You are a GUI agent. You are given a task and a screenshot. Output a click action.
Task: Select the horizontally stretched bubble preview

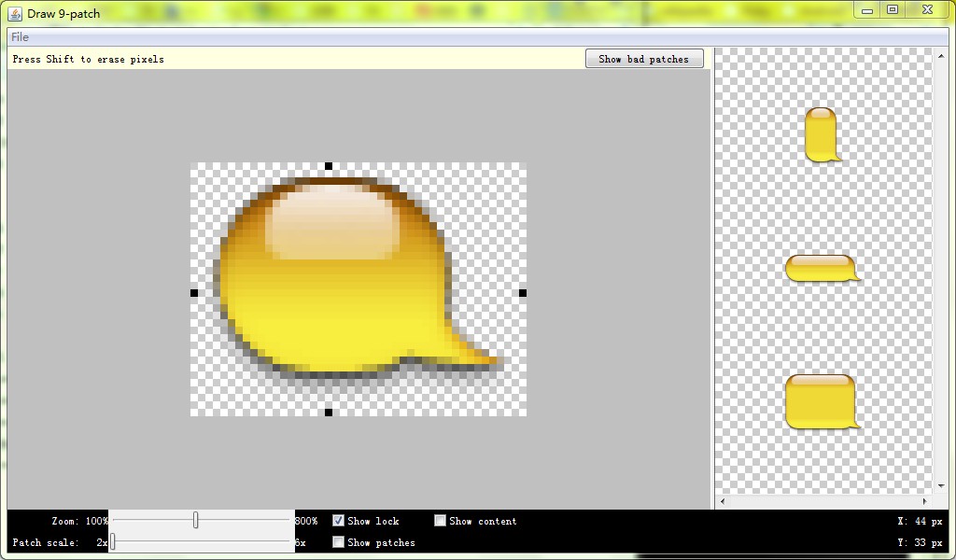(822, 269)
